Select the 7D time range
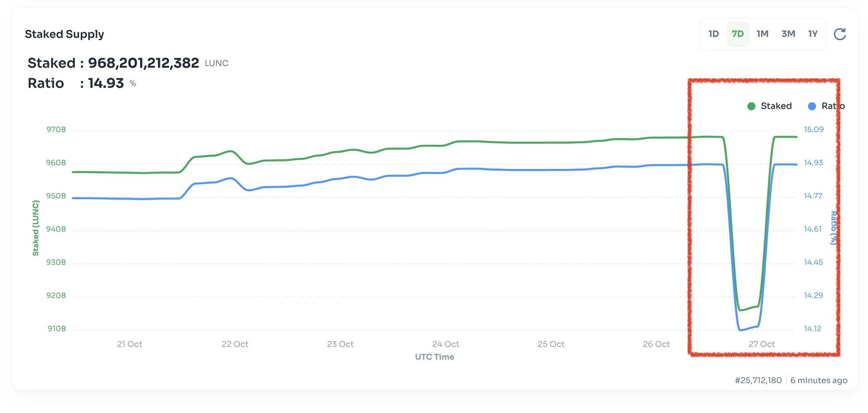 click(x=738, y=34)
